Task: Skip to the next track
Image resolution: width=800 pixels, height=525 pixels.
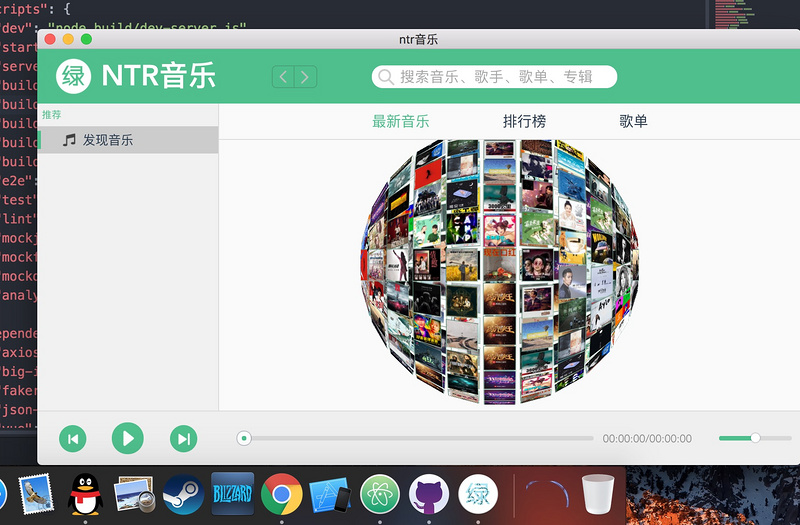Action: click(184, 438)
